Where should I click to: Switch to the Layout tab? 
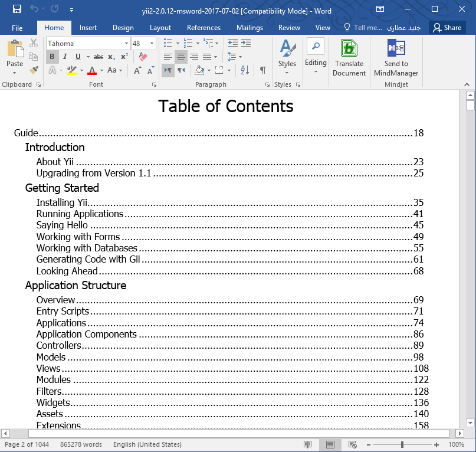[160, 28]
